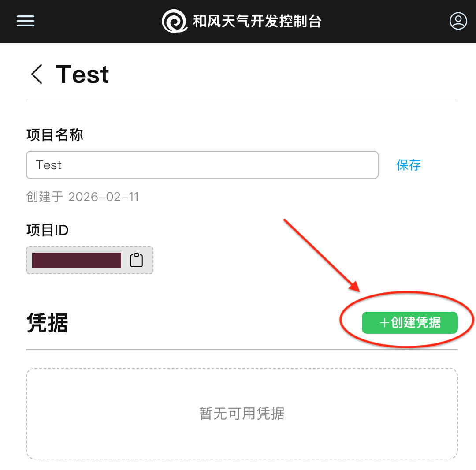Click the 保存 link
The image size is (476, 470).
coord(409,165)
